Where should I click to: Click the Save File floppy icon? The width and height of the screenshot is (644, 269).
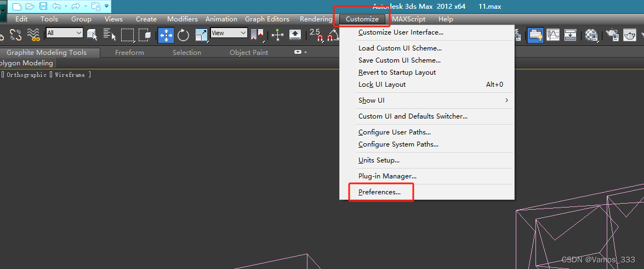(43, 6)
